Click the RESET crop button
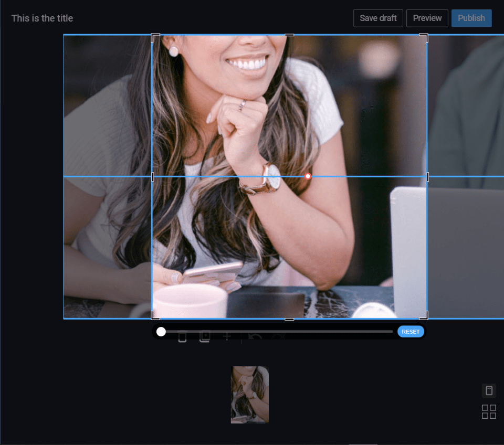Screen dimensions: 504x445 point(411,332)
